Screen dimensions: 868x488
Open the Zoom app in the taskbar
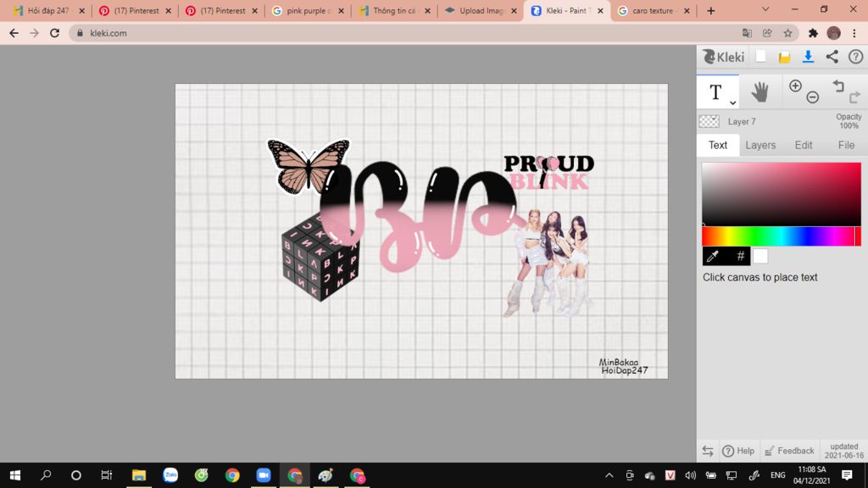(263, 475)
